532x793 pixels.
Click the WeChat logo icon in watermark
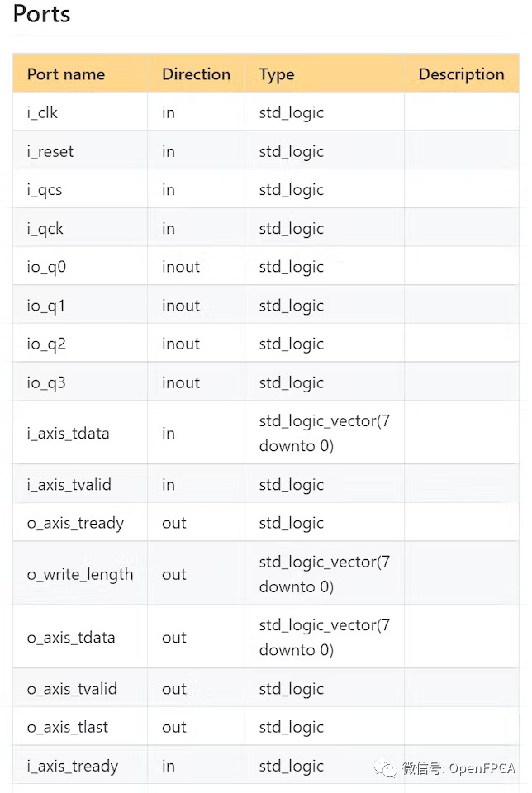(385, 768)
